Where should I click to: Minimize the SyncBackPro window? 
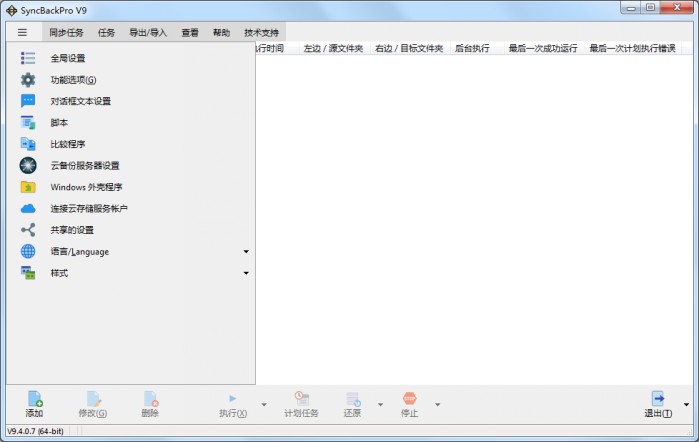(631, 8)
